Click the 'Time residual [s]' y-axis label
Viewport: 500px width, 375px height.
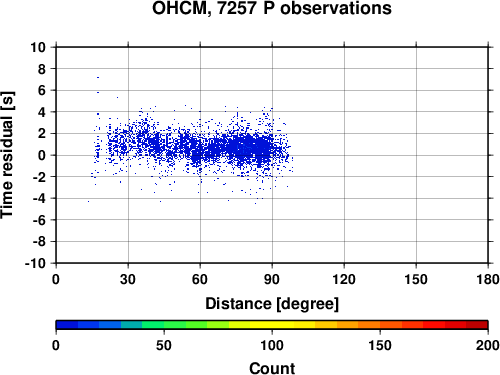(x=7, y=155)
